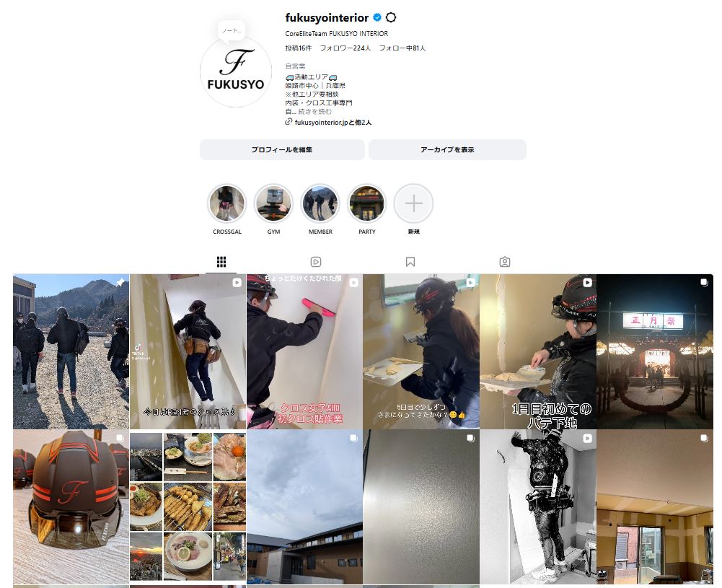
Task: Open the settings gear next to fukusyointerior
Action: (390, 17)
